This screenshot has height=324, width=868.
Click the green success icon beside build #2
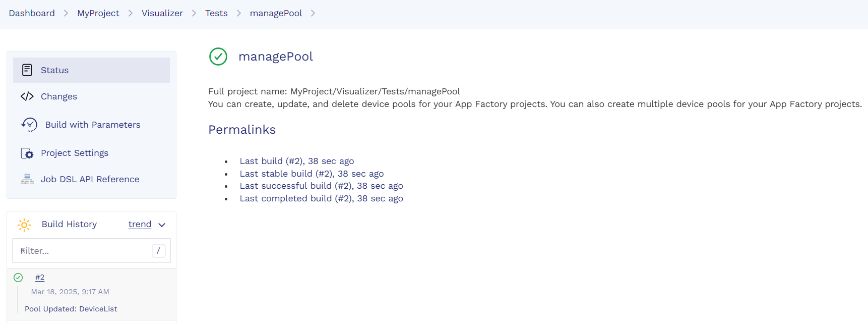[18, 278]
